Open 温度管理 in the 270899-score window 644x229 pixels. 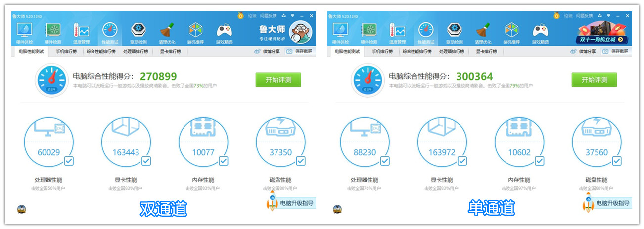[81, 34]
